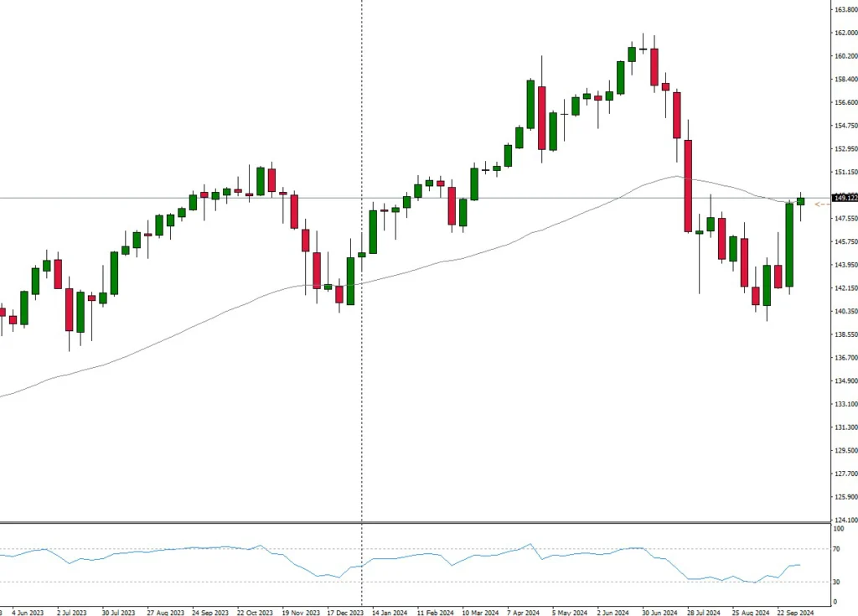This screenshot has width=858, height=616.
Task: Click the black 149.122 current price label
Action: click(x=841, y=198)
